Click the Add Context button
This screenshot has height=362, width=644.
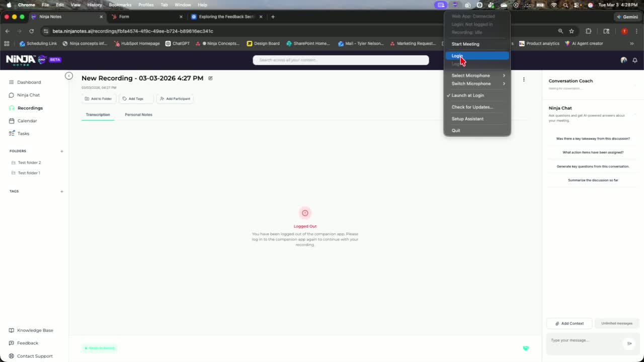[570, 323]
